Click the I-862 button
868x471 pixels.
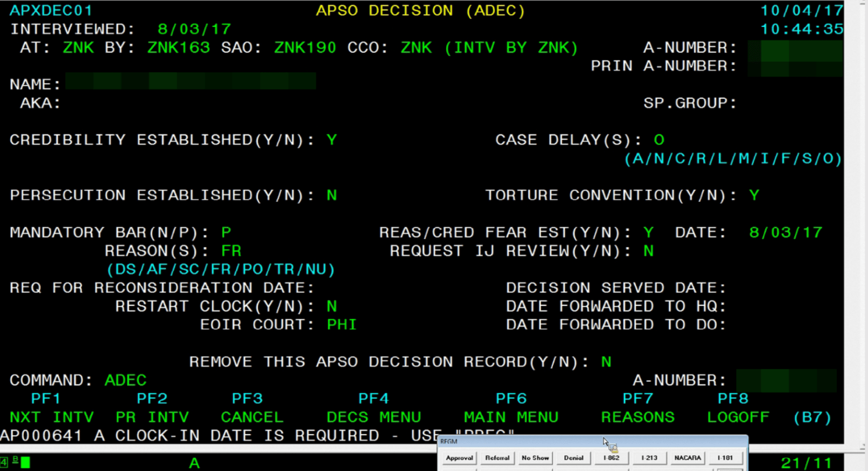coord(611,457)
